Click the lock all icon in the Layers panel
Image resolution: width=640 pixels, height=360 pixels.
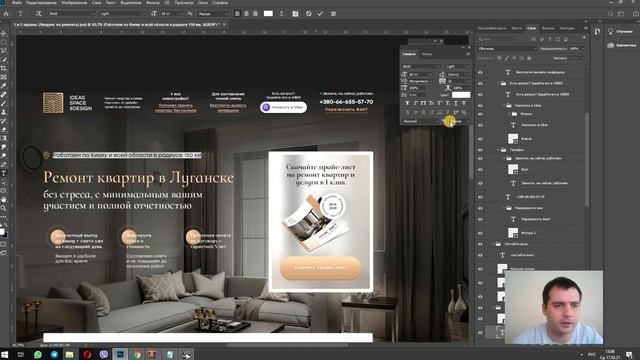click(x=529, y=58)
